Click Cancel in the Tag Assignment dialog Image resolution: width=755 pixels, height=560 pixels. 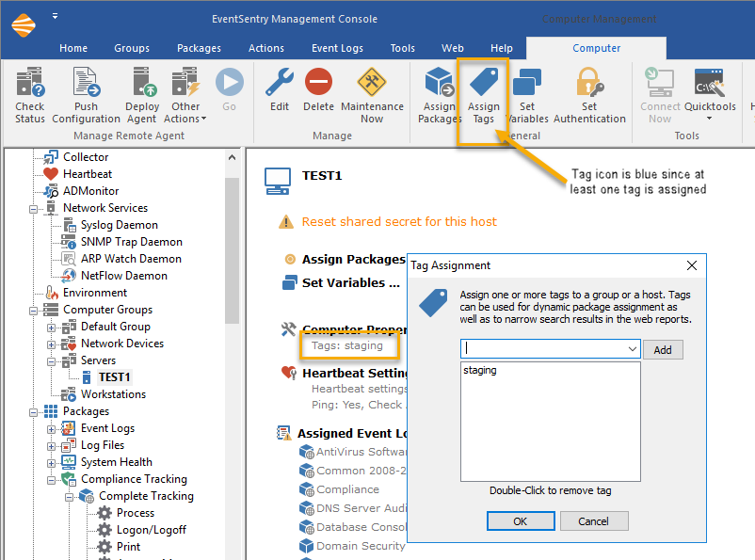[594, 521]
